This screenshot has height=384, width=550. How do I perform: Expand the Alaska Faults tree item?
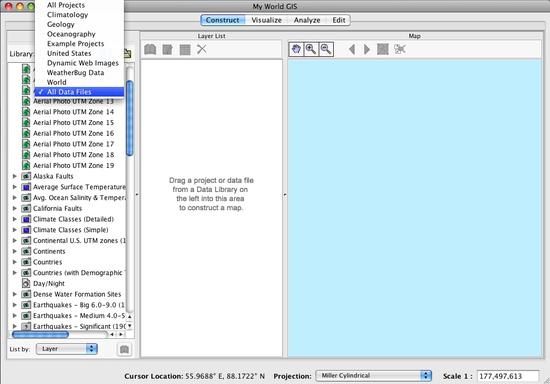point(15,176)
